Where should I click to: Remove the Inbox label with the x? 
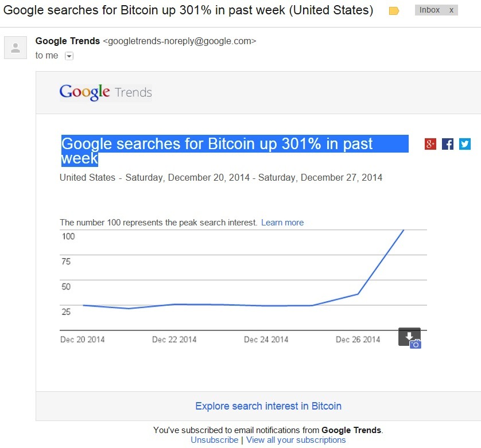[x=451, y=10]
